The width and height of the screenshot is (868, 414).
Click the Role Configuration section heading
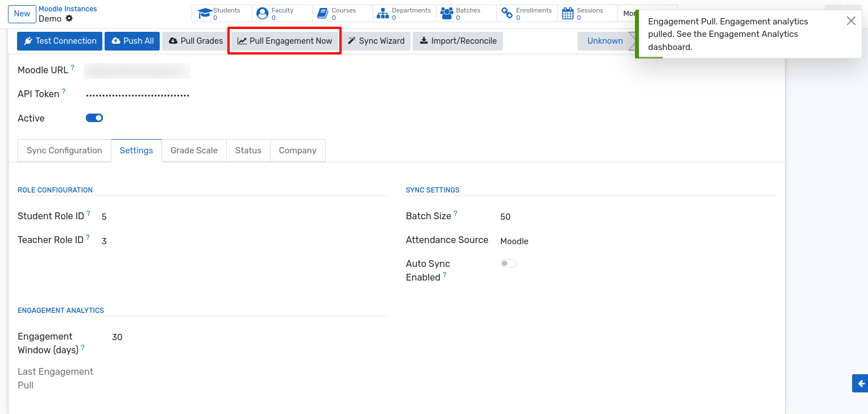pyautogui.click(x=55, y=190)
